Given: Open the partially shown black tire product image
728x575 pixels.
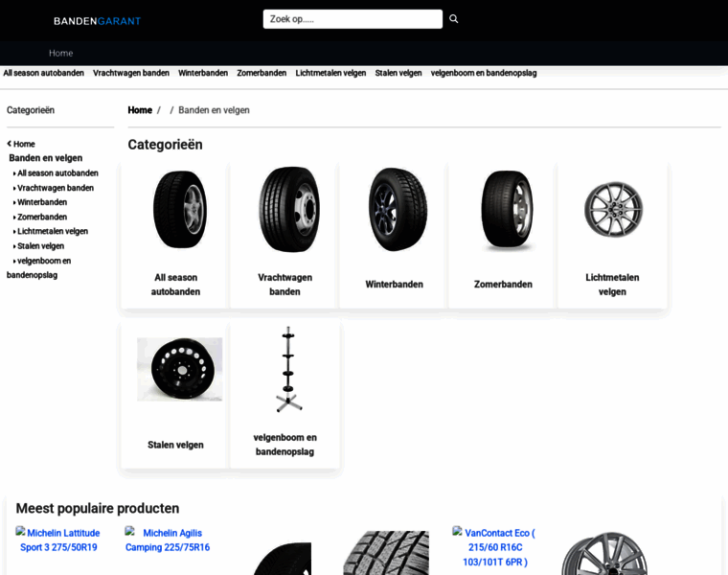Looking at the screenshot, I should [283, 559].
